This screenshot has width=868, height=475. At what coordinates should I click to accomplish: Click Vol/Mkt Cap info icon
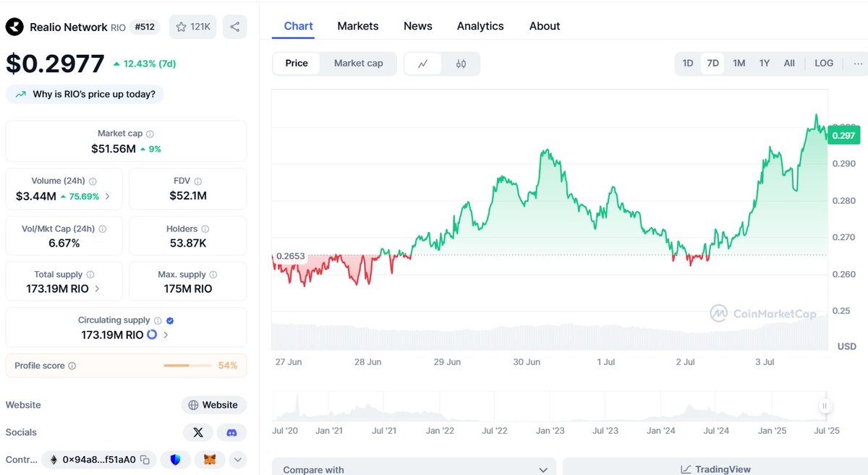click(102, 228)
